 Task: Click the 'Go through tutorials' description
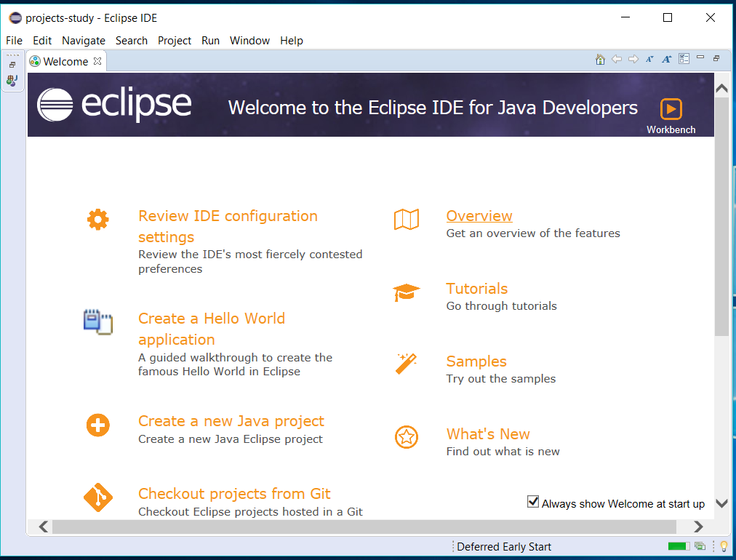pos(501,306)
